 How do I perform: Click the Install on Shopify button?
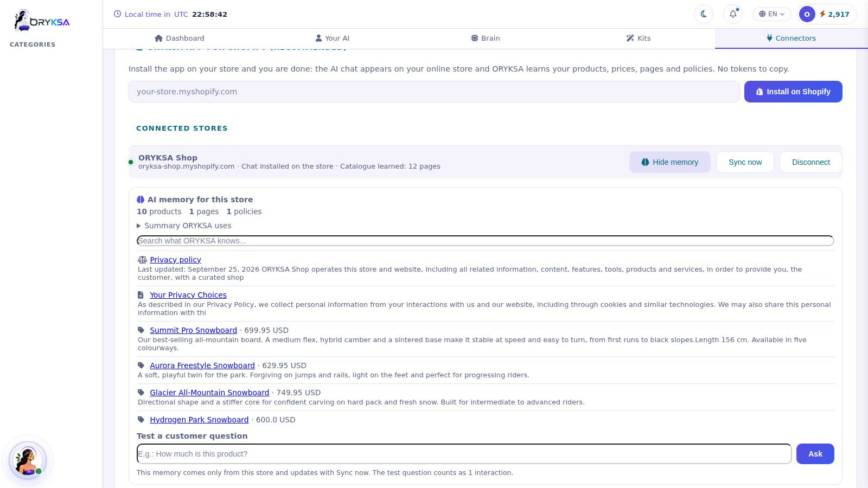pos(793,92)
